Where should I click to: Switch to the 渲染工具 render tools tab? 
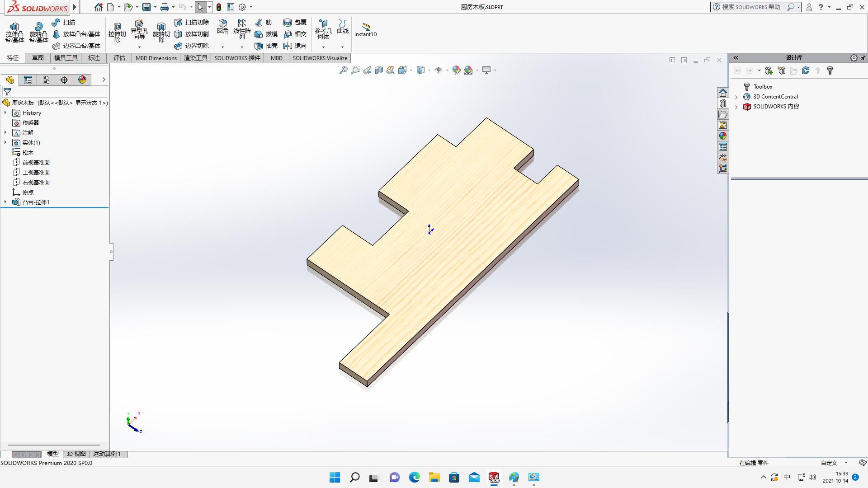click(196, 58)
